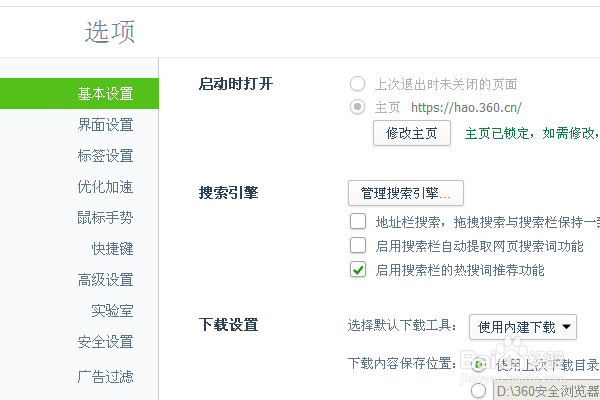600x400 pixels.
Task: Go to 广告过滤 settings
Action: pos(105,377)
